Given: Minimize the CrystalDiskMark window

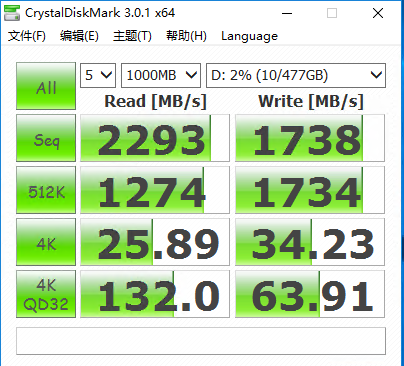Looking at the screenshot, I should click(x=287, y=14).
